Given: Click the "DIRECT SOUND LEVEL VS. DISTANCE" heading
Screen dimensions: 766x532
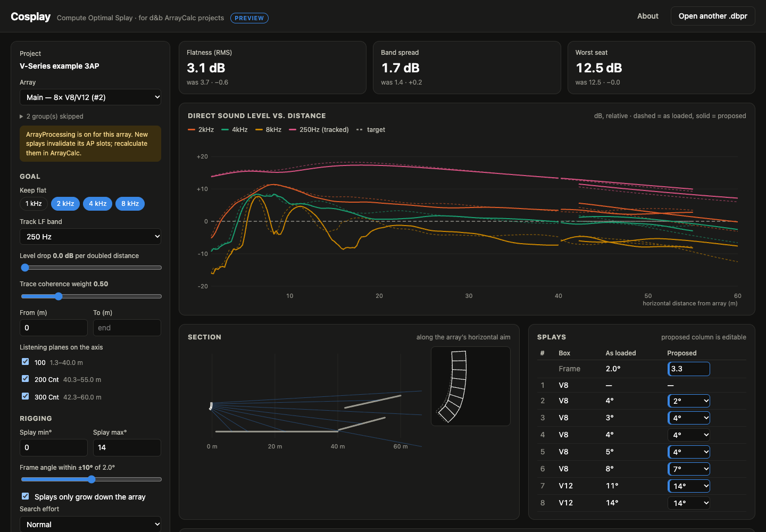Looking at the screenshot, I should pos(257,116).
